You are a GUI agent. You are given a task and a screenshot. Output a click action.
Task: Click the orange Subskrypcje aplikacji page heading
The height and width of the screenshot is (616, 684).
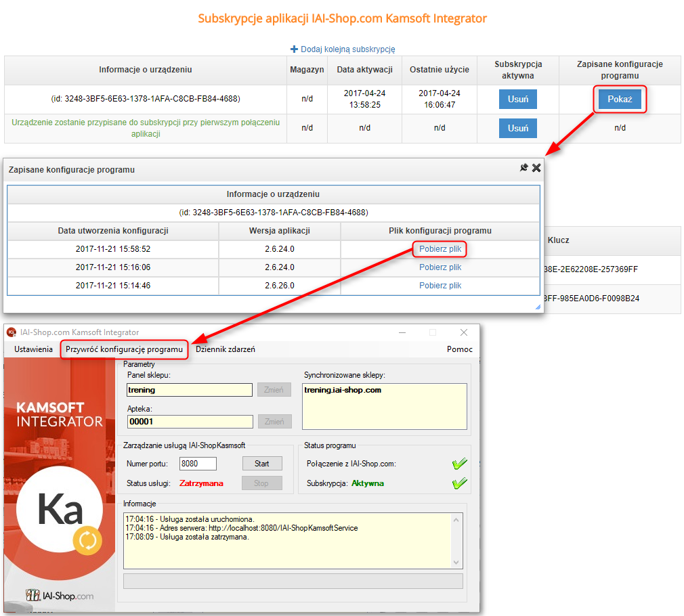pos(343,18)
